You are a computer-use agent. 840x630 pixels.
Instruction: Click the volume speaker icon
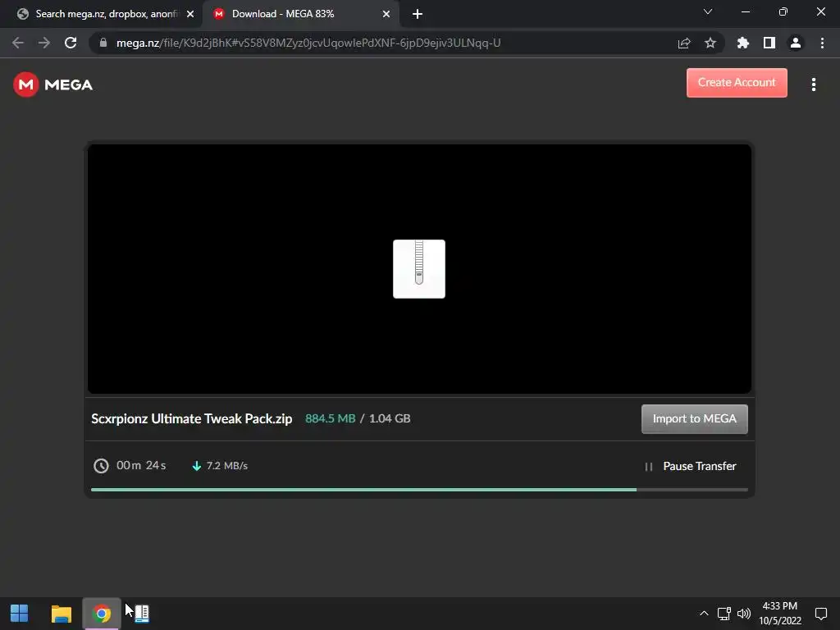point(744,614)
